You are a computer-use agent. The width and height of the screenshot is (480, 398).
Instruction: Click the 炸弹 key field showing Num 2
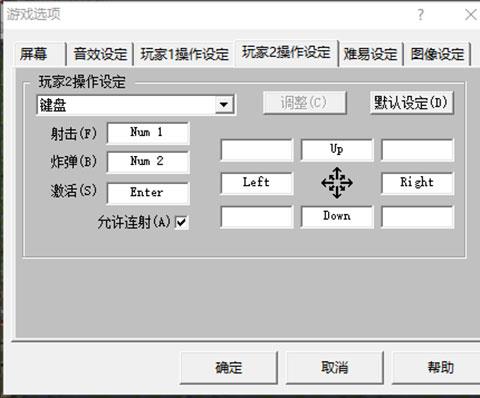click(148, 162)
